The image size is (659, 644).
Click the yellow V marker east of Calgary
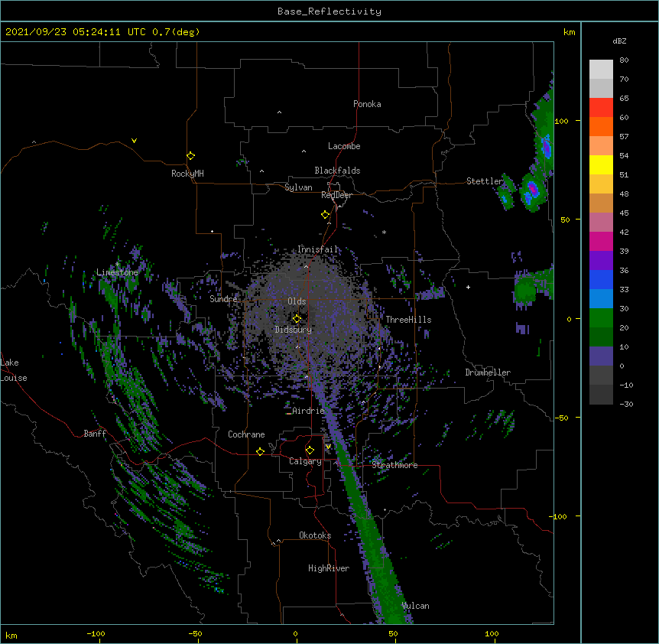tap(328, 447)
